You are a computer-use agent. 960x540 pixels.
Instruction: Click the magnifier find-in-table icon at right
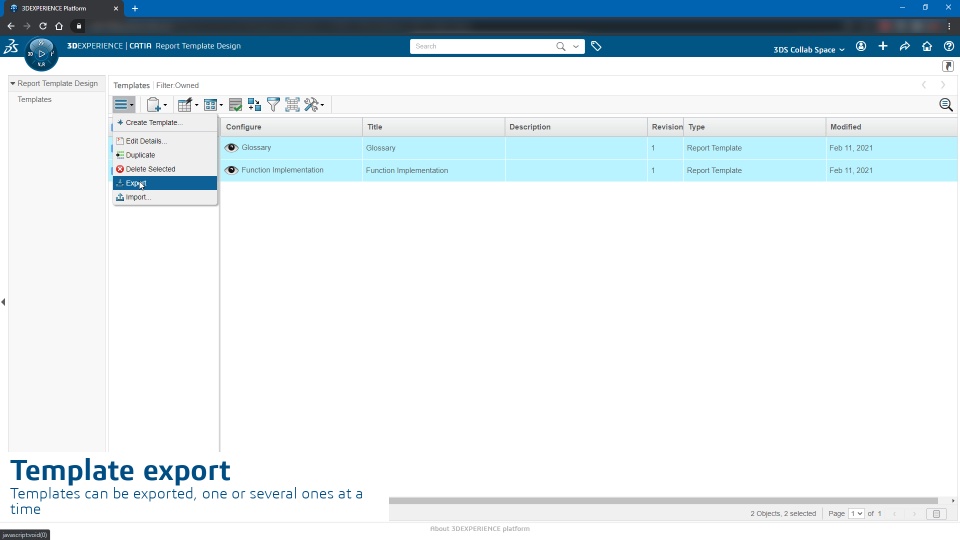[x=946, y=105]
